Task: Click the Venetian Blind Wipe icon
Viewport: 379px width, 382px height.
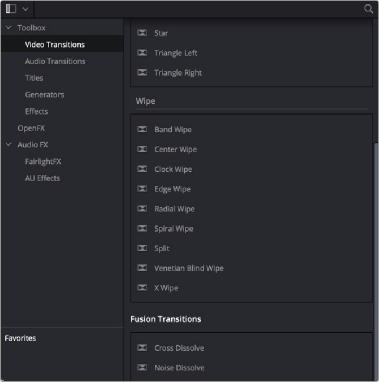Action: pyautogui.click(x=142, y=268)
